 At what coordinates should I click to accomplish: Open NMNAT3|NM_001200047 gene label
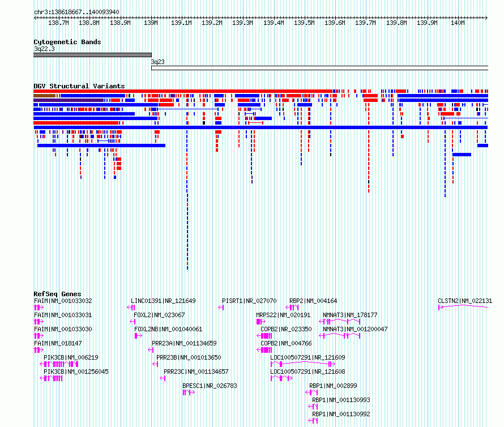355,329
